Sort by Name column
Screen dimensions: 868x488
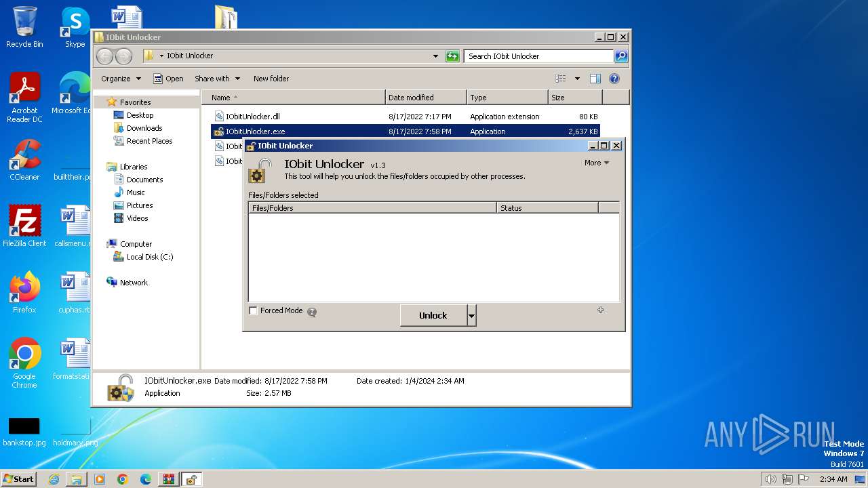[294, 98]
